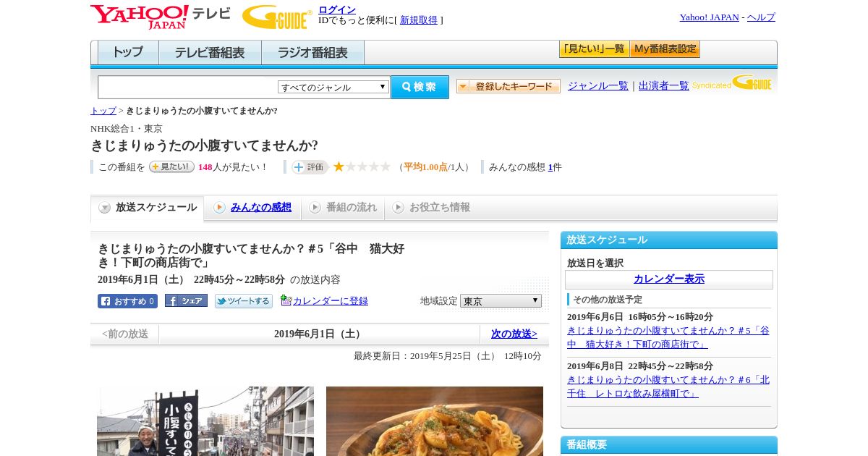The height and width of the screenshot is (456, 868).
Task: Click the program title heading きじまりゅうたの小腹すいてませんか?
Action: click(204, 145)
